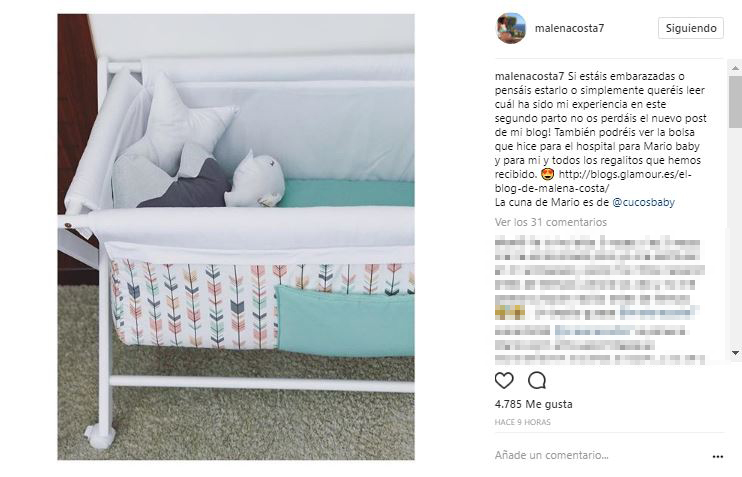Viewport: 742px width, 477px height.
Task: Open the three-dots more options menu
Action: click(x=717, y=457)
